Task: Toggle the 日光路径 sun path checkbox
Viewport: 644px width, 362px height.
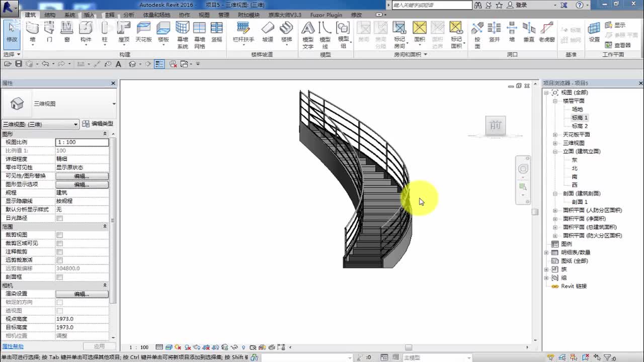Action: 59,218
